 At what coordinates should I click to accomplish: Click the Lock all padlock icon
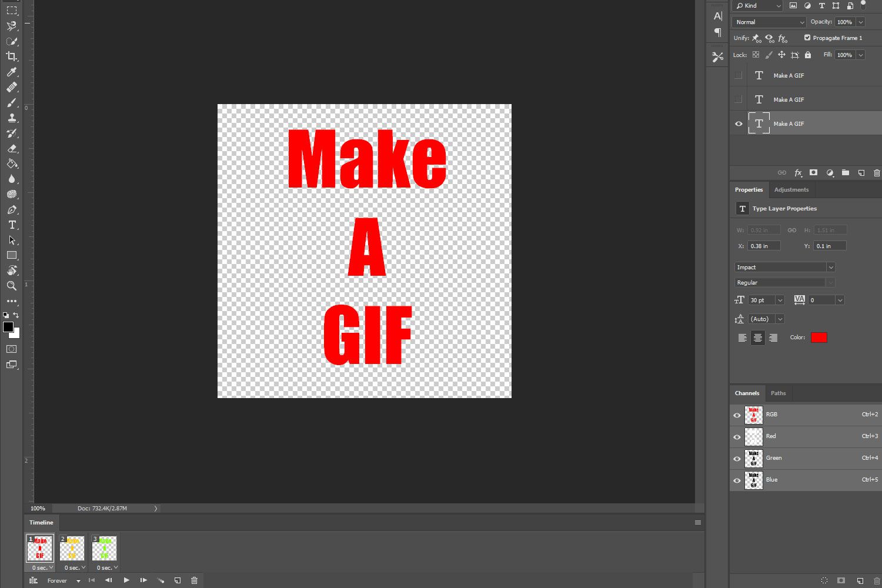click(808, 55)
